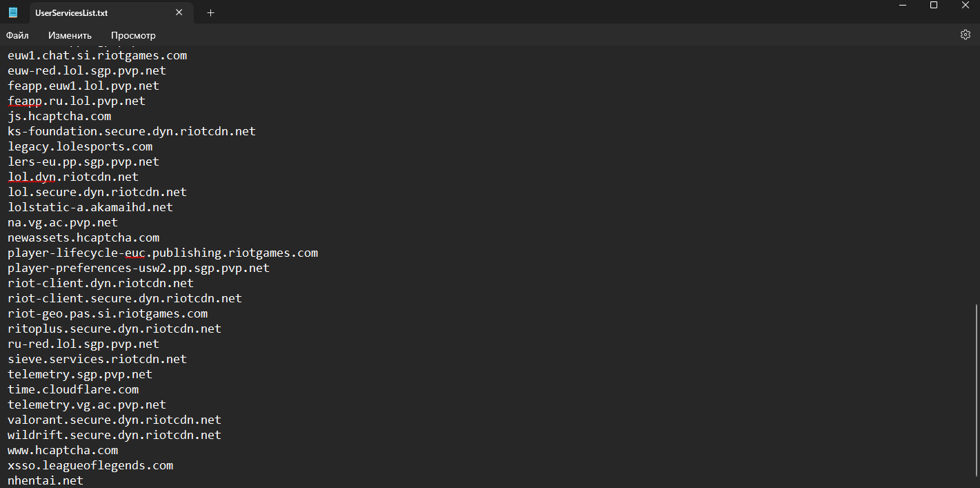The width and height of the screenshot is (980, 488).
Task: Add a new tab with plus button
Action: (210, 12)
